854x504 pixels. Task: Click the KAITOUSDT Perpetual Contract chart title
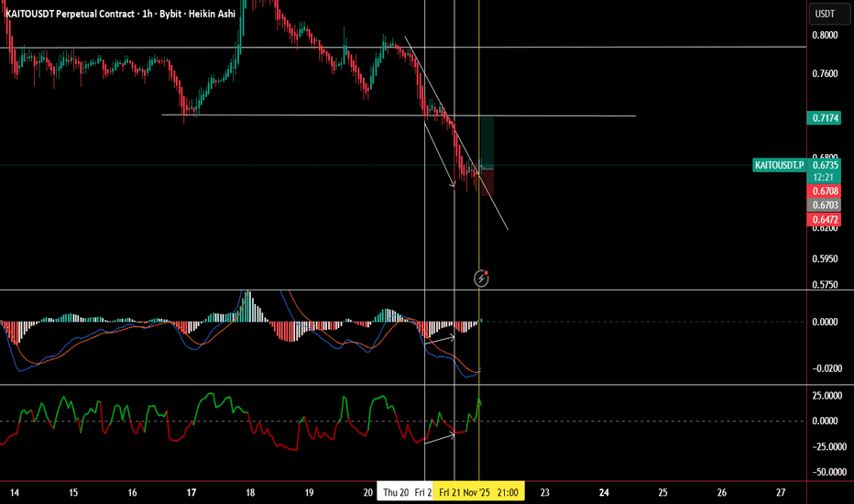point(120,14)
